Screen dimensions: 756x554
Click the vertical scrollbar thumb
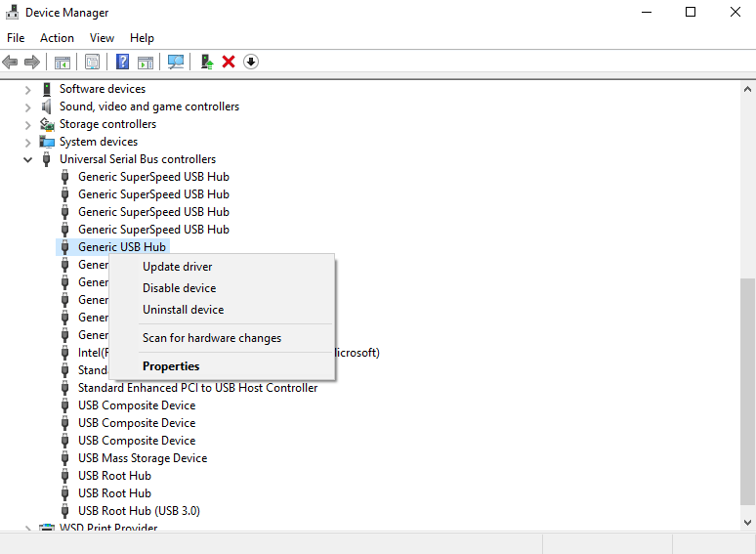(x=747, y=392)
